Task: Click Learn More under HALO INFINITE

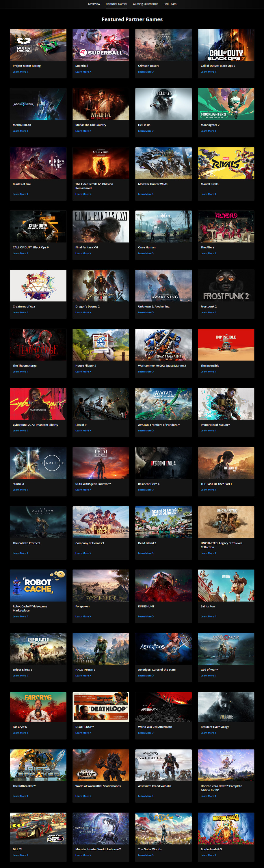Action: click(83, 676)
